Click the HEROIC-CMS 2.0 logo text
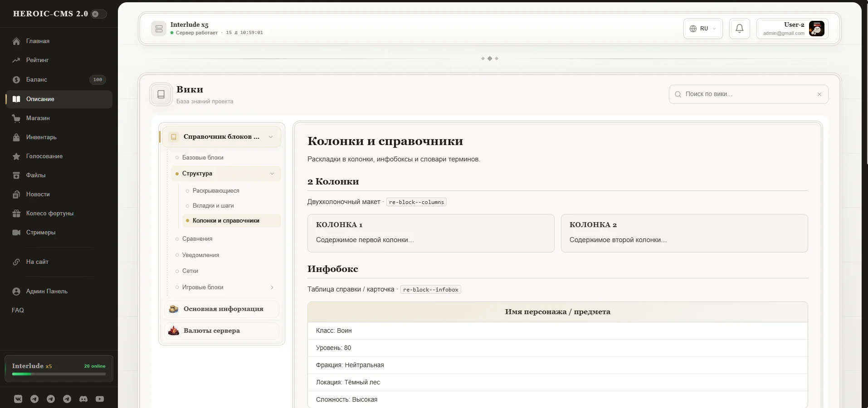868x408 pixels. tap(50, 14)
